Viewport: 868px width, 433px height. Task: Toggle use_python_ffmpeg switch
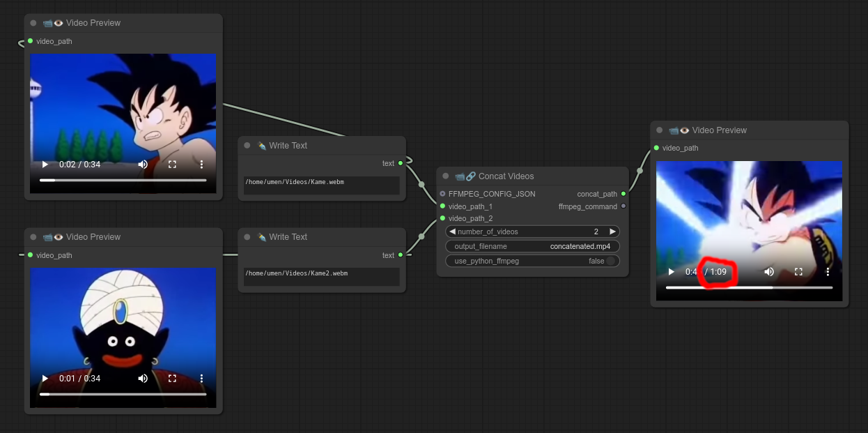610,261
